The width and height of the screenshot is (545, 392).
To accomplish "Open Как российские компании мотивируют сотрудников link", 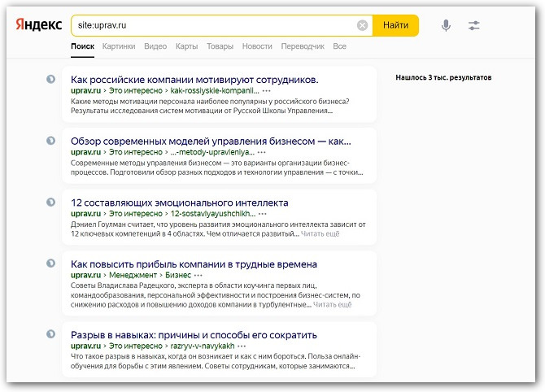I will coord(194,79).
